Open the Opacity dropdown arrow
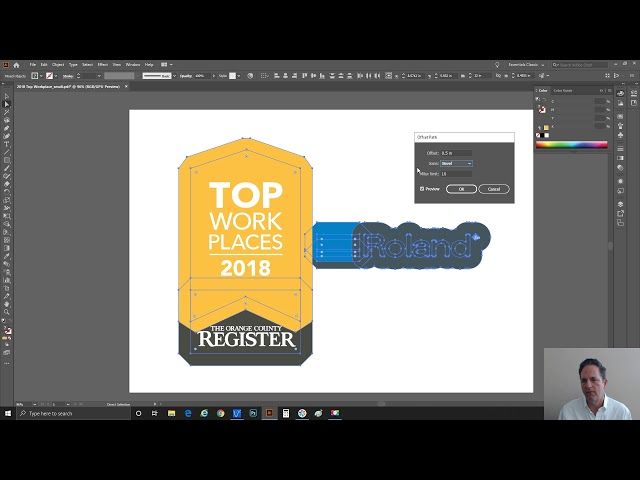This screenshot has height=480, width=640. tap(211, 76)
